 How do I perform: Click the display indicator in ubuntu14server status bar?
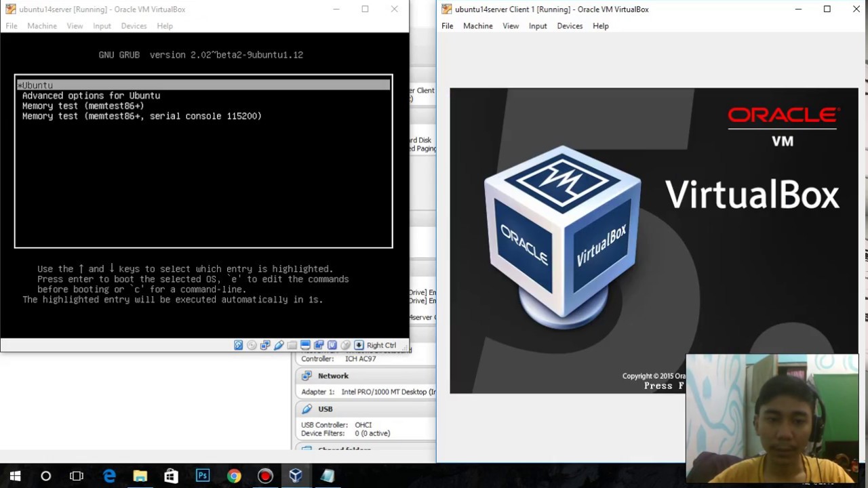[305, 345]
